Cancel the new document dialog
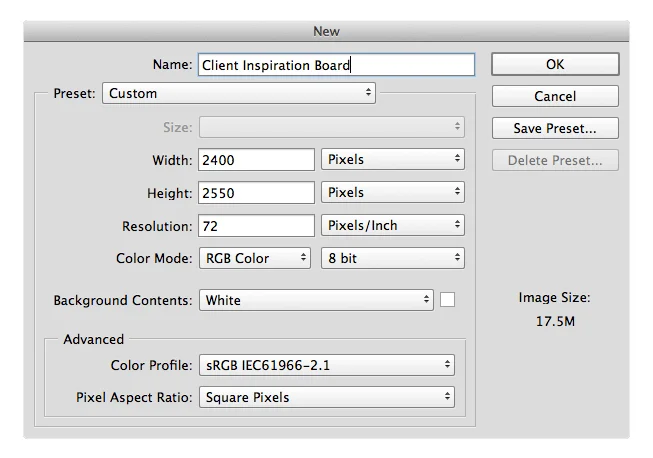Screen dimensions: 653x458 [555, 96]
